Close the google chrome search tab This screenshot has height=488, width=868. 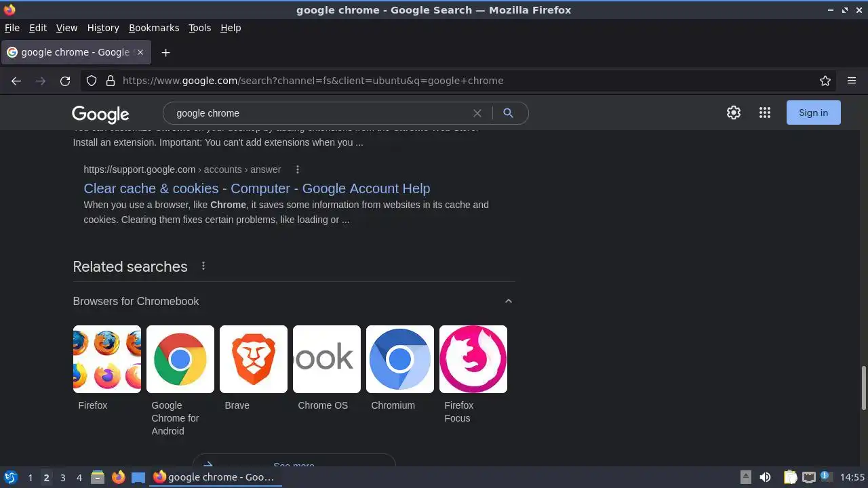[x=140, y=52]
